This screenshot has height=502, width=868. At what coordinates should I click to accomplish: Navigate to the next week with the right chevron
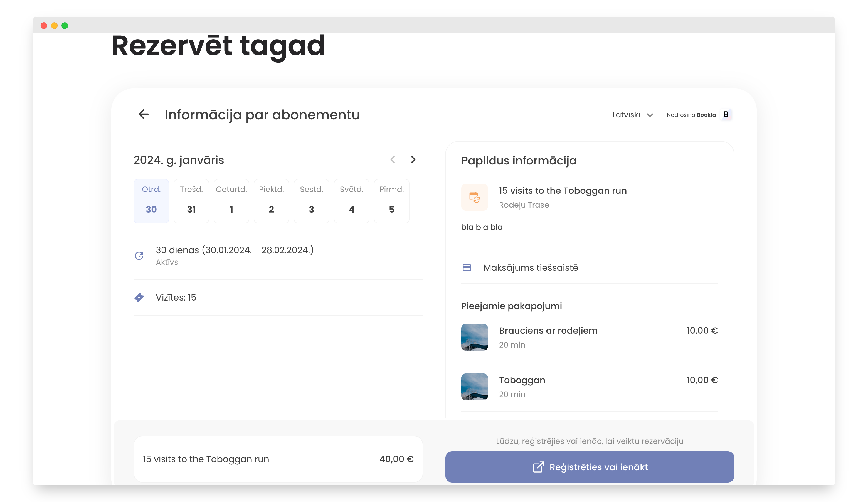pyautogui.click(x=413, y=159)
